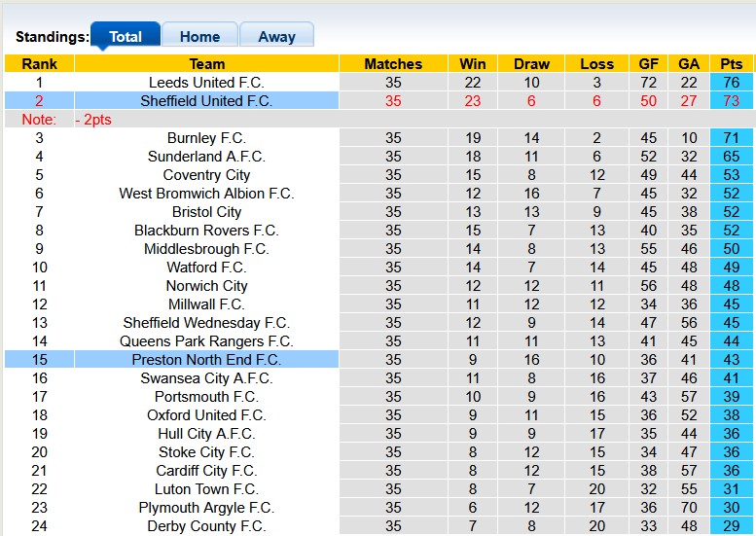
Task: Open Burnley F.C. team page
Action: (x=206, y=138)
